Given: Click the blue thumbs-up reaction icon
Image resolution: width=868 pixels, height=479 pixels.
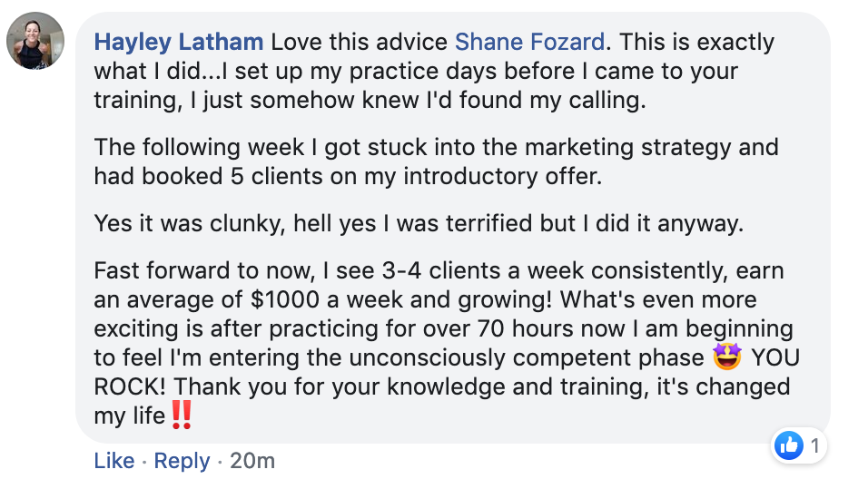Looking at the screenshot, I should (x=788, y=445).
